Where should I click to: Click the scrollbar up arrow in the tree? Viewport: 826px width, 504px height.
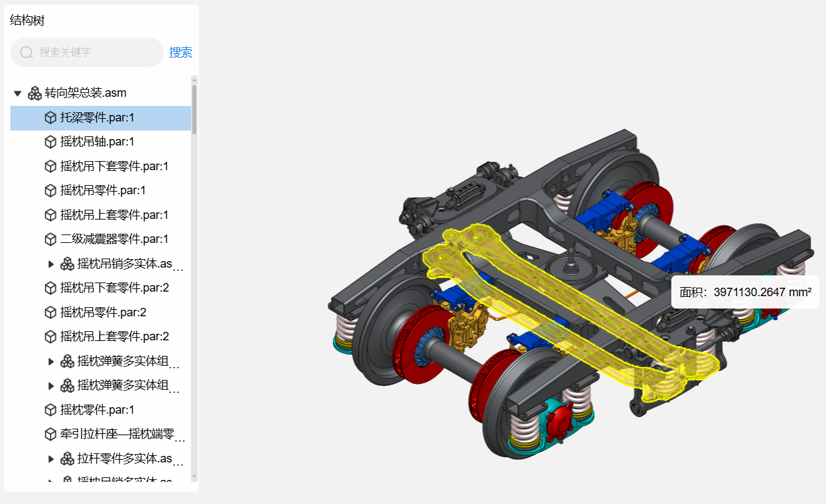[x=194, y=79]
